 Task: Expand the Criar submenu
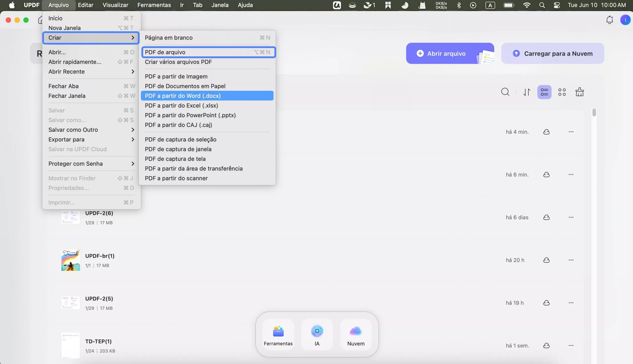[x=91, y=38]
